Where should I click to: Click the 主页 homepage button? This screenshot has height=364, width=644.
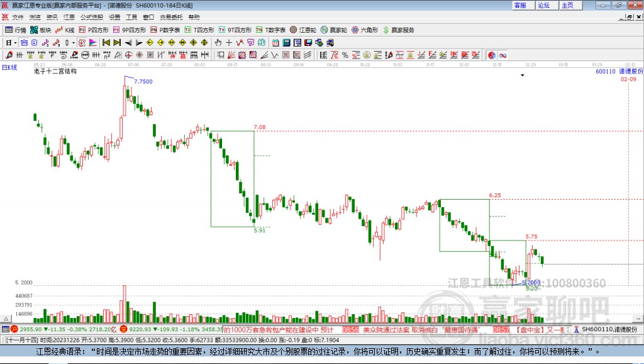point(571,5)
